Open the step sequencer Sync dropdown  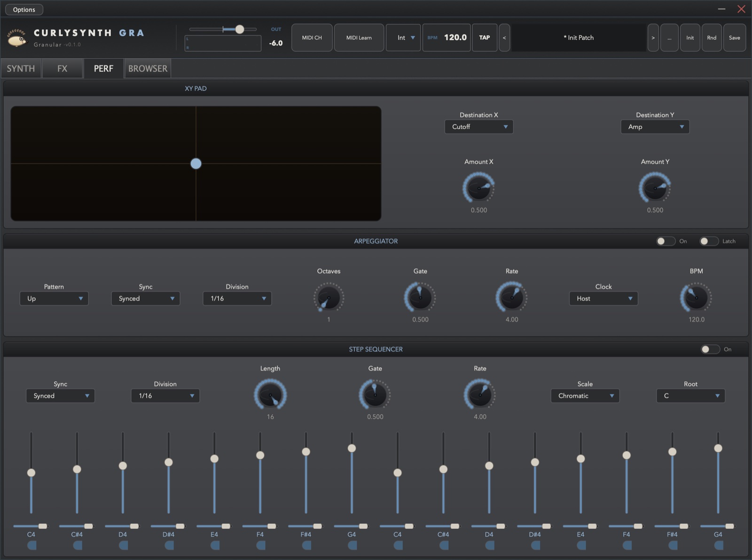pyautogui.click(x=61, y=396)
